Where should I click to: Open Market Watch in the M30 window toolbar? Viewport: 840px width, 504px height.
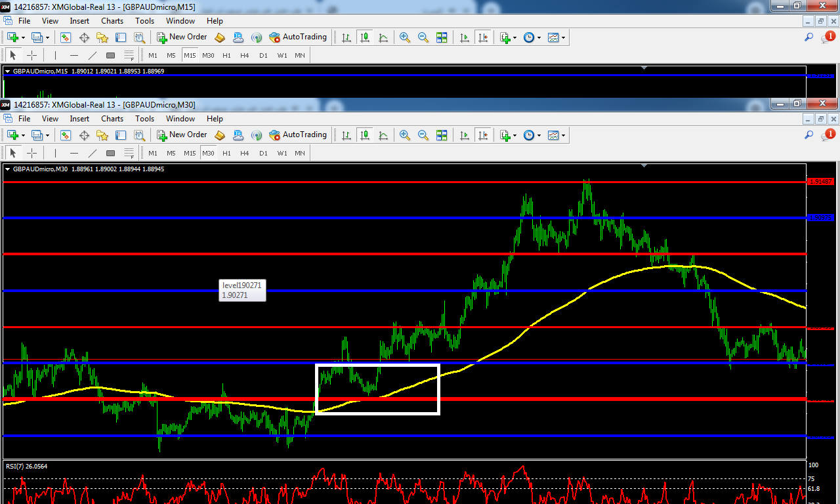(x=66, y=135)
